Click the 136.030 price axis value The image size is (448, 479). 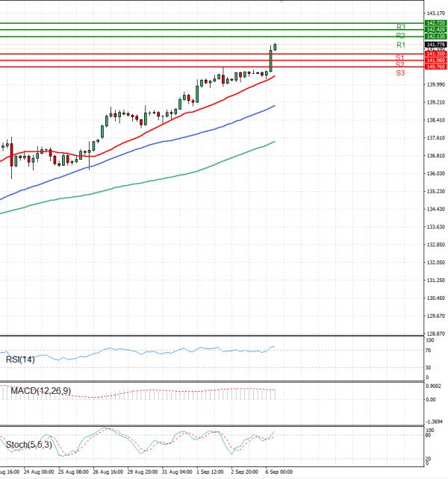point(436,174)
